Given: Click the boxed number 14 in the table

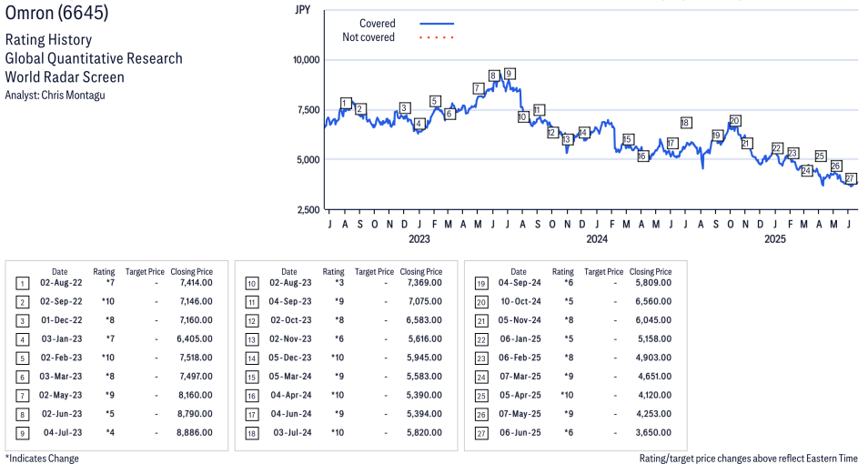Looking at the screenshot, I should click(252, 358).
